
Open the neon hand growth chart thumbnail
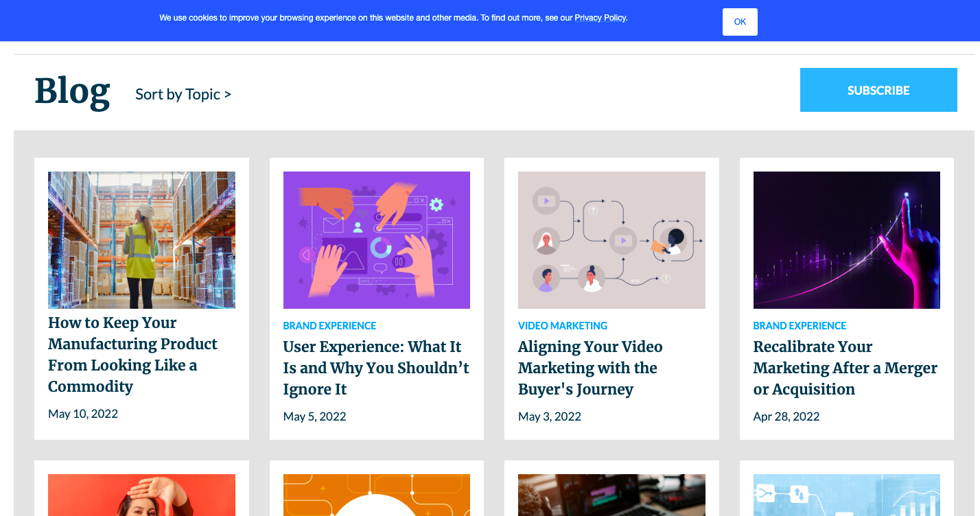(x=847, y=240)
